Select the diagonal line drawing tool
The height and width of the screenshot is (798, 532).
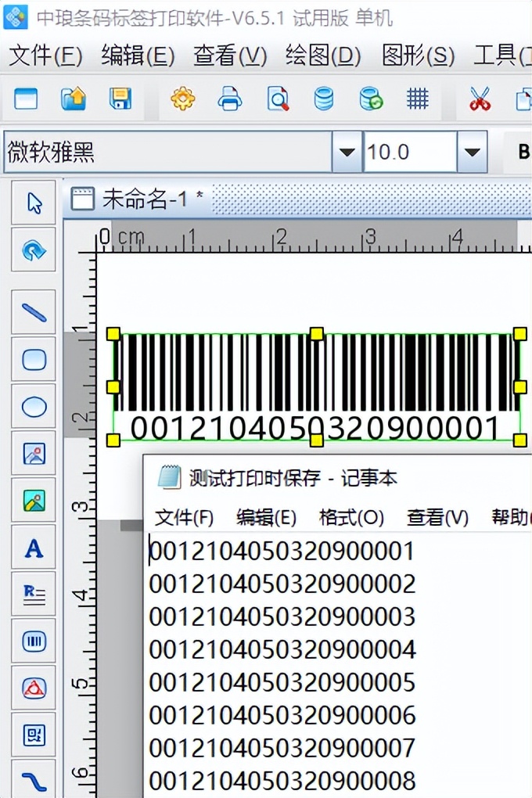click(x=34, y=312)
